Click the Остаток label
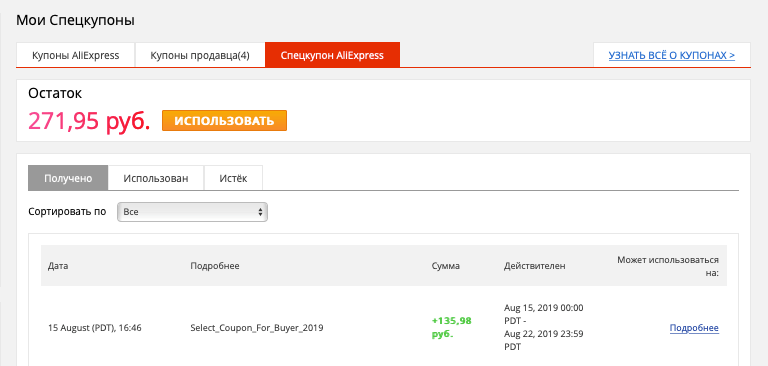This screenshot has height=366, width=768. (55, 94)
